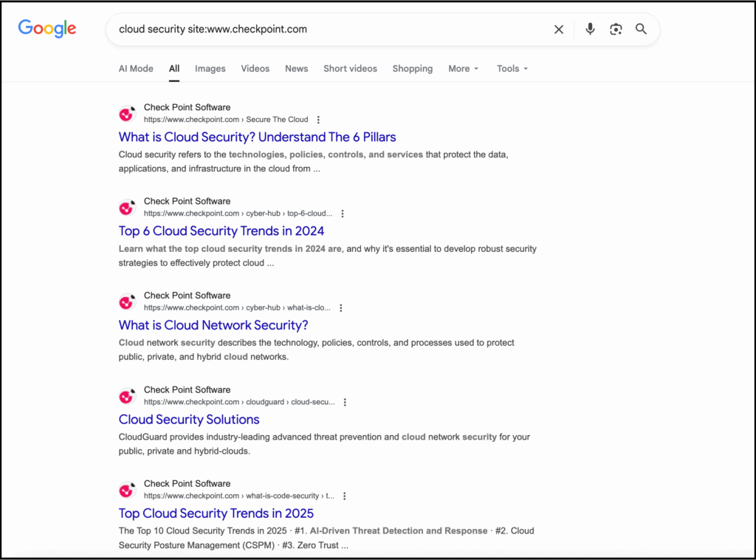Screen dimensions: 756x560
Task: Click the Google logo
Action: tap(47, 29)
